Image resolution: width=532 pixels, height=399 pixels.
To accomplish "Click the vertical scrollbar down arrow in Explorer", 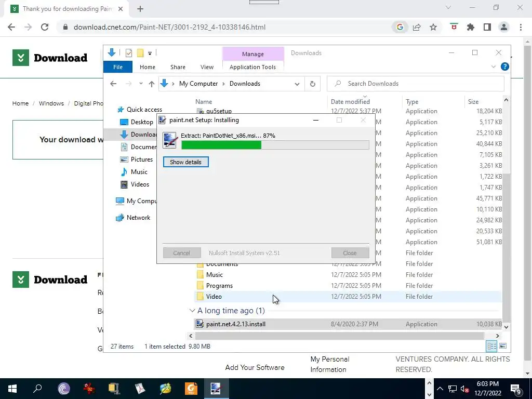I will click(x=506, y=327).
